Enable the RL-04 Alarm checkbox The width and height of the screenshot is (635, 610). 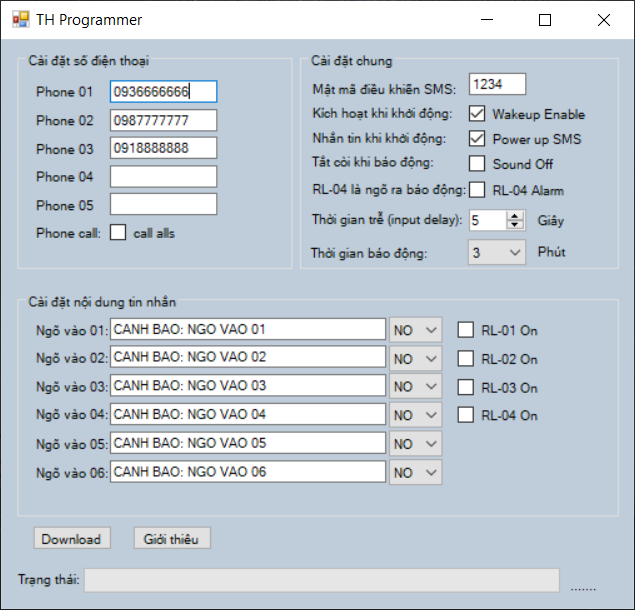pyautogui.click(x=477, y=189)
